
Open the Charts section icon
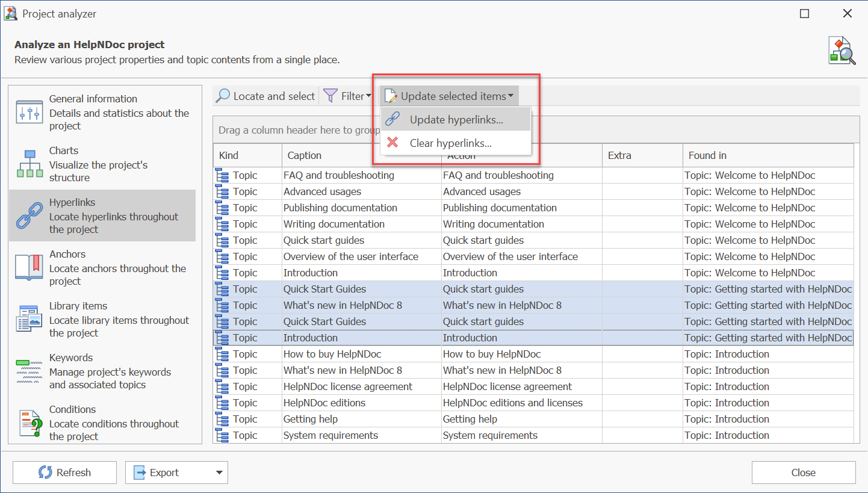29,164
